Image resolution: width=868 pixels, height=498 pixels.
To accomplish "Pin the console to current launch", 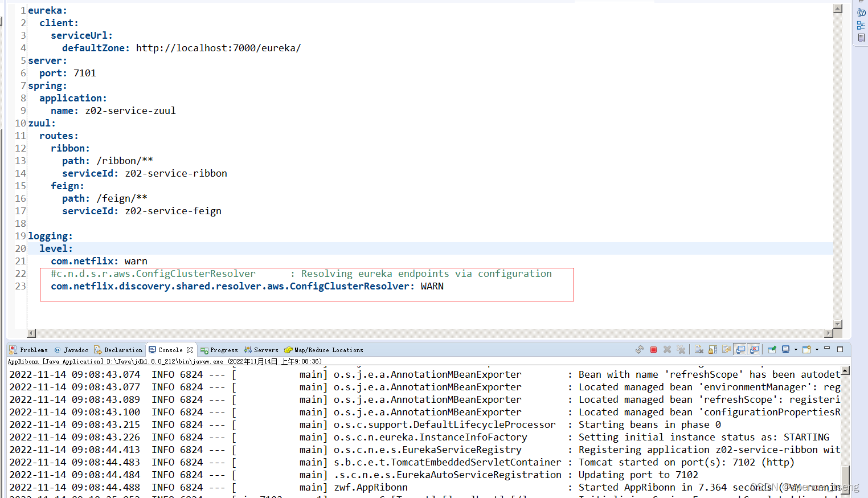I will coord(773,349).
